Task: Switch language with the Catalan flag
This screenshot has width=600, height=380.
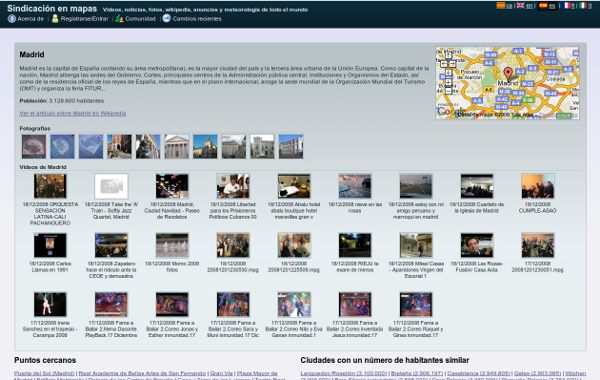Action: pos(501,5)
